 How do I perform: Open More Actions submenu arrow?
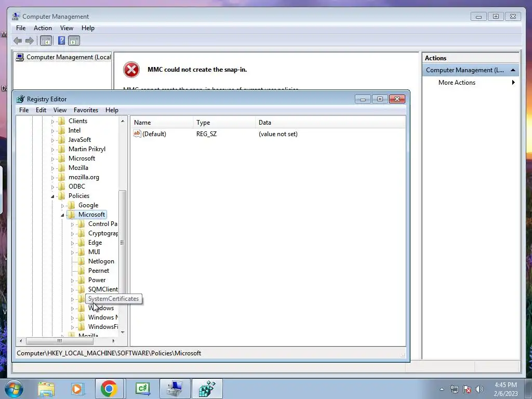point(513,83)
